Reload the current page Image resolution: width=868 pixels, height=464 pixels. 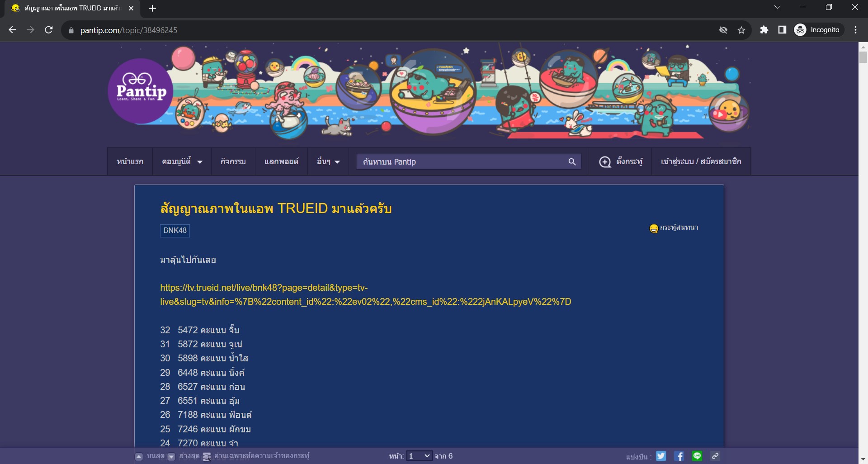pyautogui.click(x=49, y=30)
